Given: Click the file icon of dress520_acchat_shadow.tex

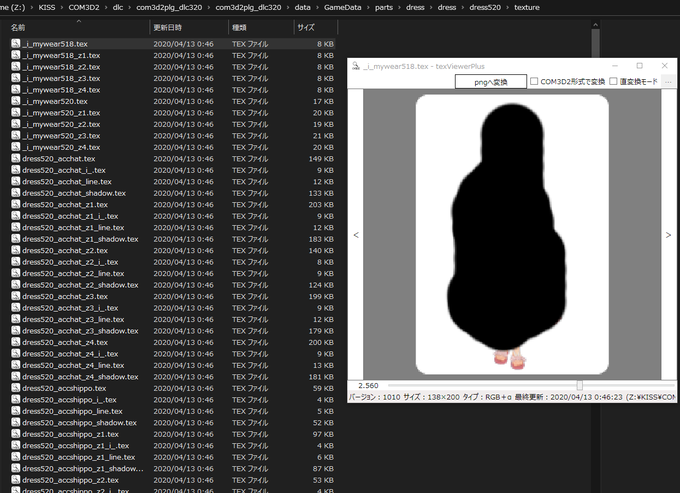Looking at the screenshot, I should click(16, 193).
